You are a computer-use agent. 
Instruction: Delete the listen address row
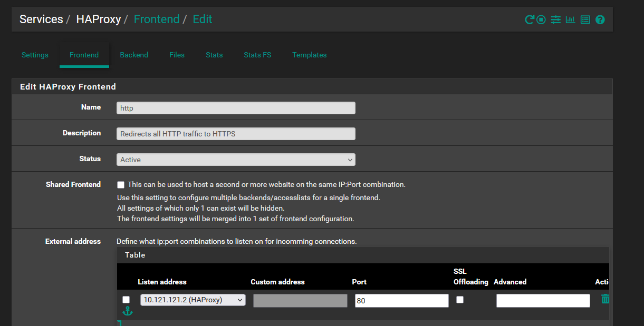click(x=605, y=299)
